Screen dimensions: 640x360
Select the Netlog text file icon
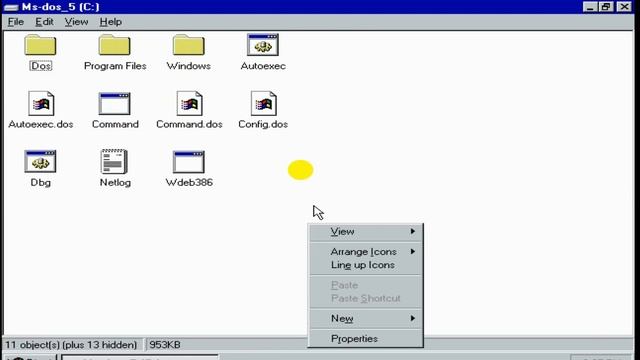point(114,161)
